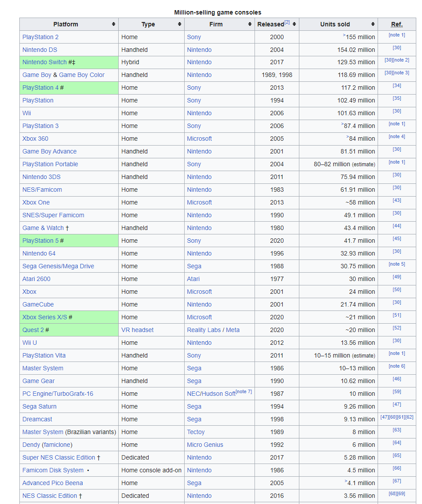This screenshot has width=422, height=504.
Task: Open the PlayStation 2 platform link
Action: (x=40, y=37)
